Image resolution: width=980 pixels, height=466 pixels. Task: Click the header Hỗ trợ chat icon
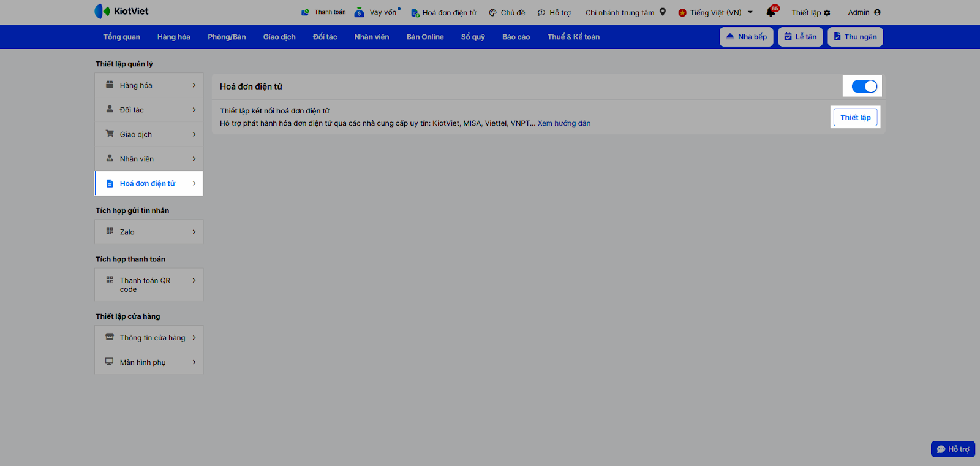541,13
